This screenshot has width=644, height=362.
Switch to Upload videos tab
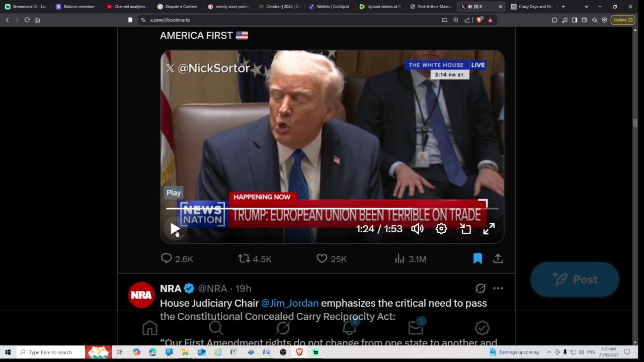[x=381, y=7]
